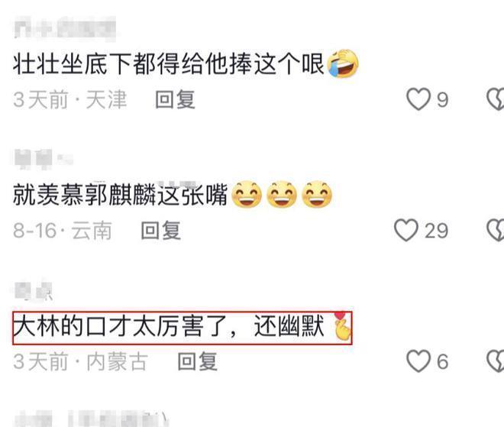504x427 pixels.
Task: Tap the 29 like count number
Action: click(436, 231)
